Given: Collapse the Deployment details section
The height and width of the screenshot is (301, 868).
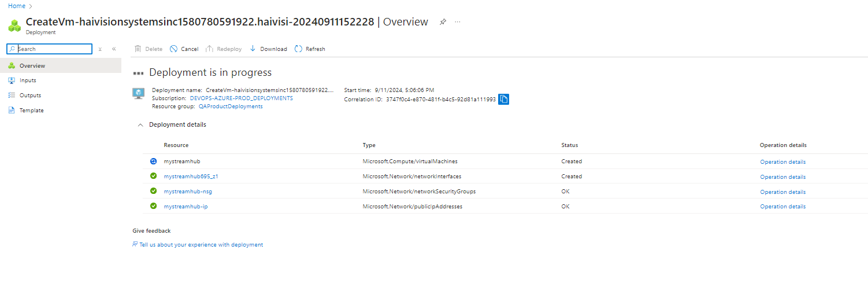Looking at the screenshot, I should (x=140, y=125).
